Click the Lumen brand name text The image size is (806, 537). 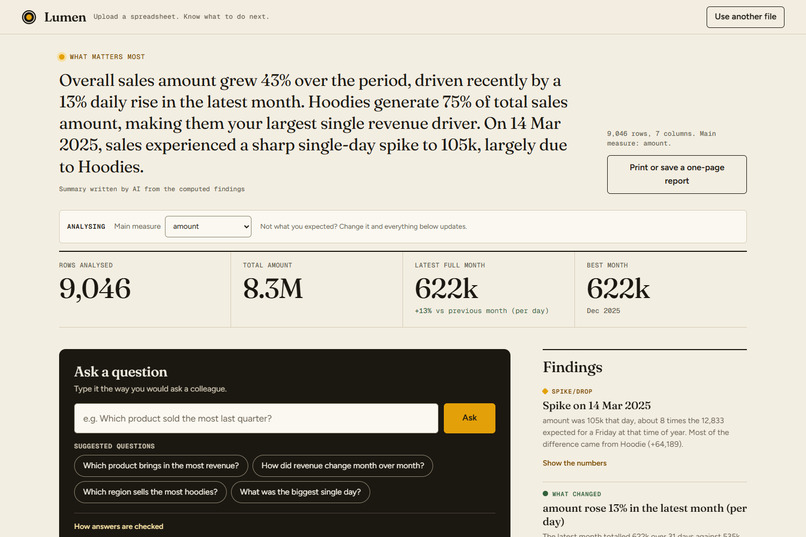tap(65, 17)
